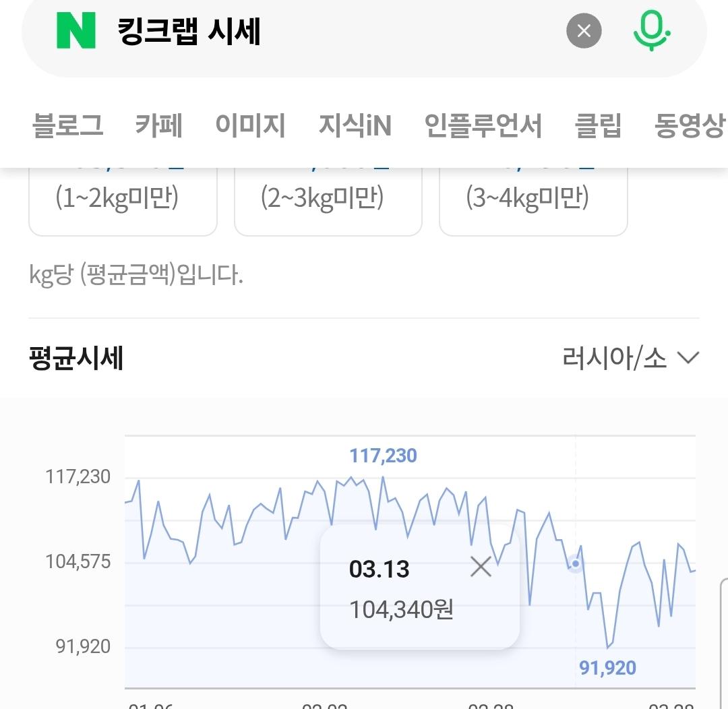
Task: Go to the 인플루언서 tab
Action: (x=483, y=125)
